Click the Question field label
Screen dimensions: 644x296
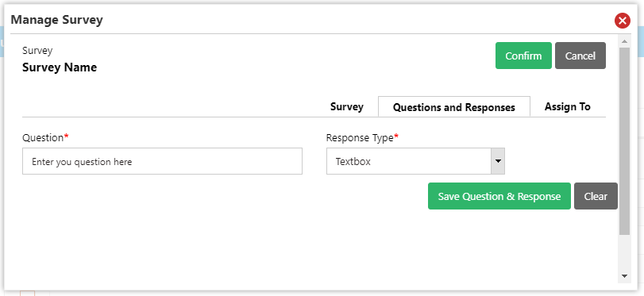click(x=45, y=137)
